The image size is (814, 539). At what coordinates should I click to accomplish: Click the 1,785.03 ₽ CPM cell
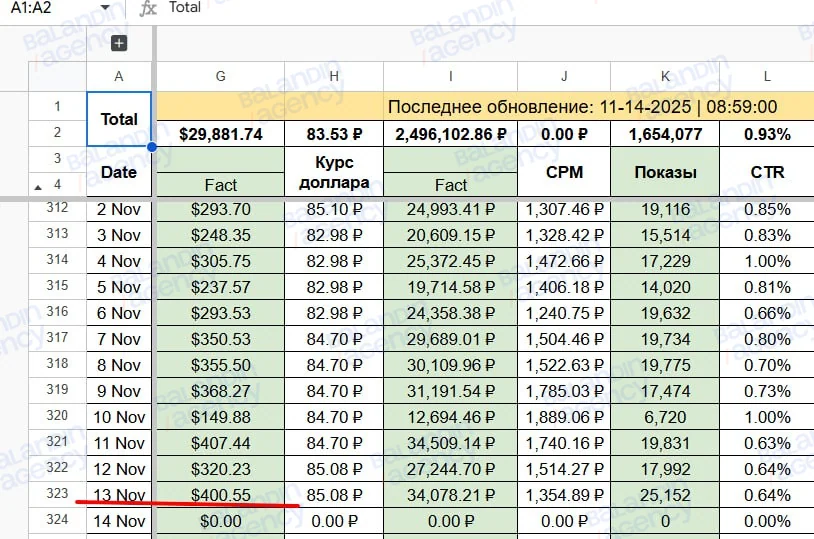point(564,391)
